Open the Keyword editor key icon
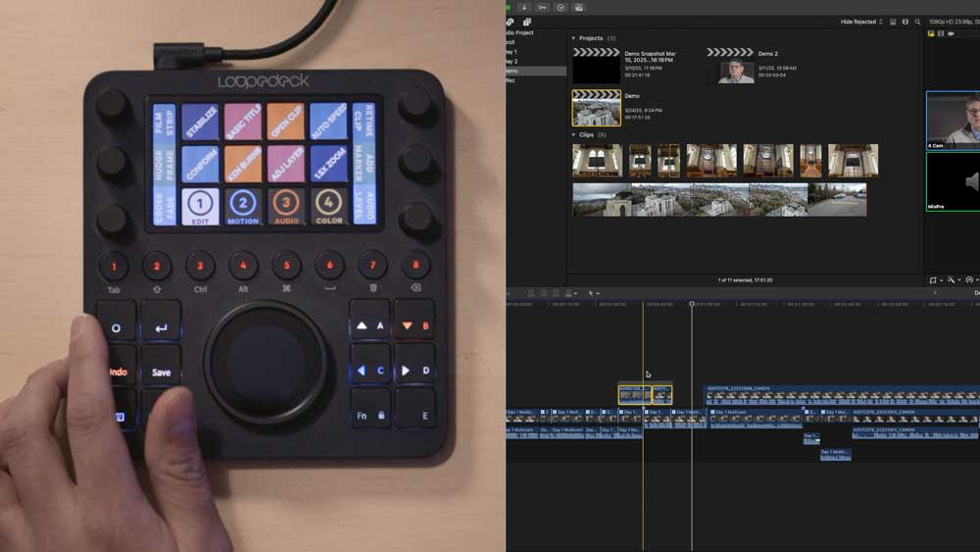 point(542,8)
